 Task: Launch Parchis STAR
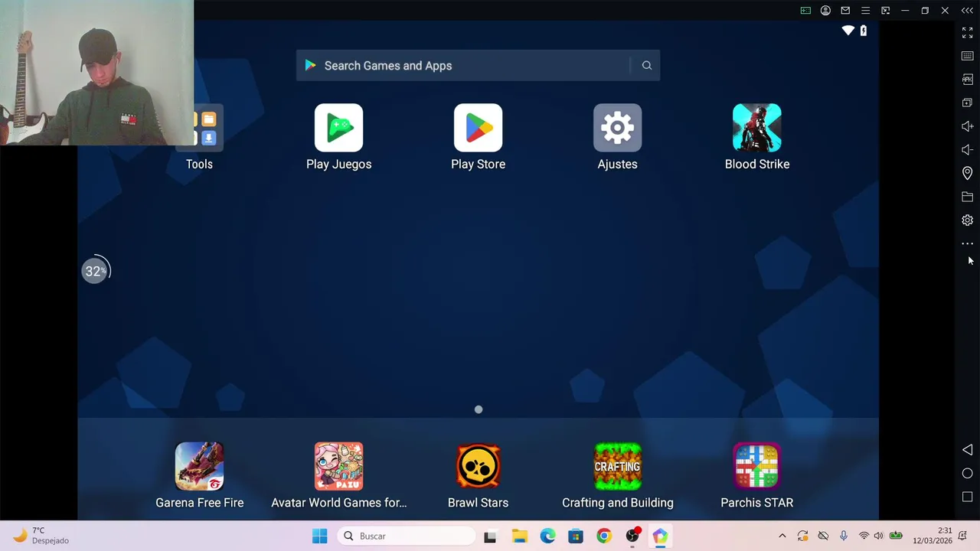(x=756, y=466)
